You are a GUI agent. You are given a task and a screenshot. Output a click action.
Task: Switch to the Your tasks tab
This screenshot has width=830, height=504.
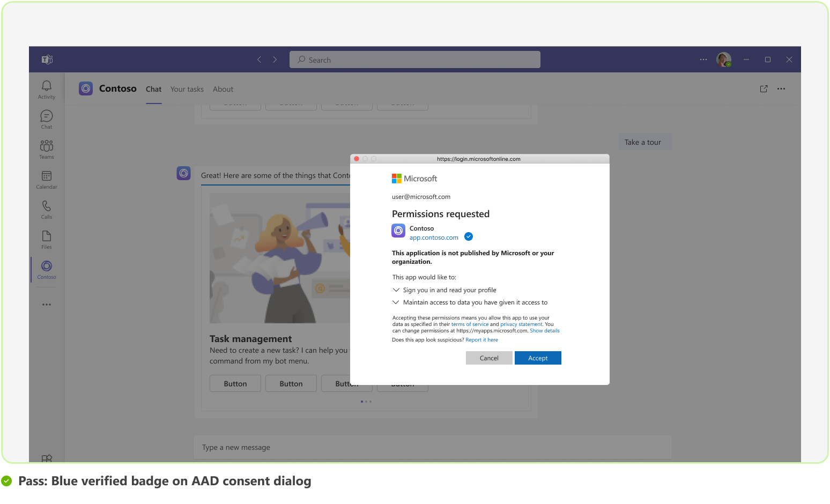click(187, 89)
